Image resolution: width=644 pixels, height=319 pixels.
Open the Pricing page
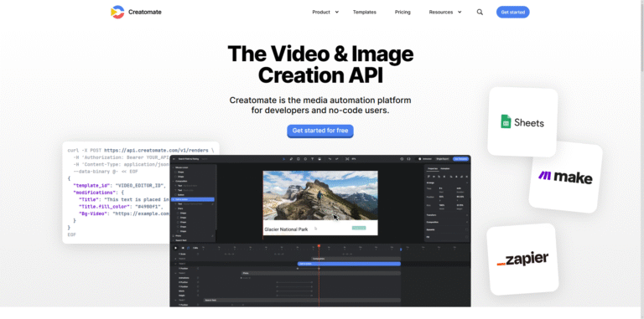point(402,13)
